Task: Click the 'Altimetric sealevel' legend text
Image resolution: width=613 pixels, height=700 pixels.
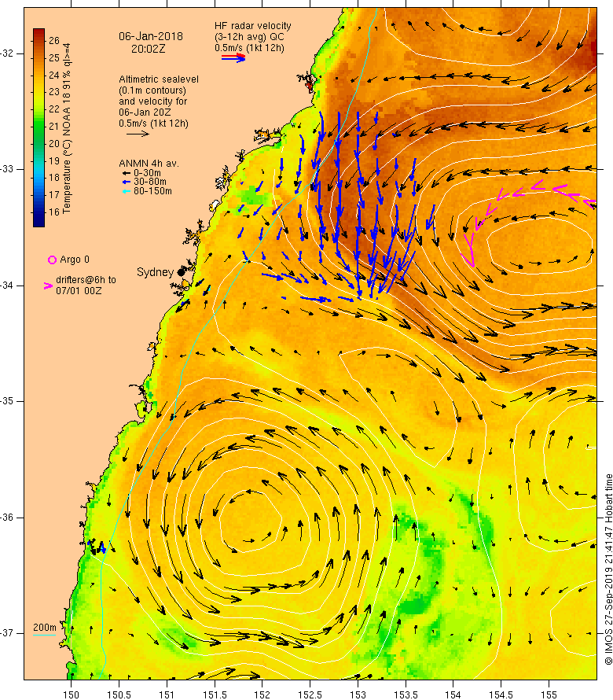Action: 159,79
